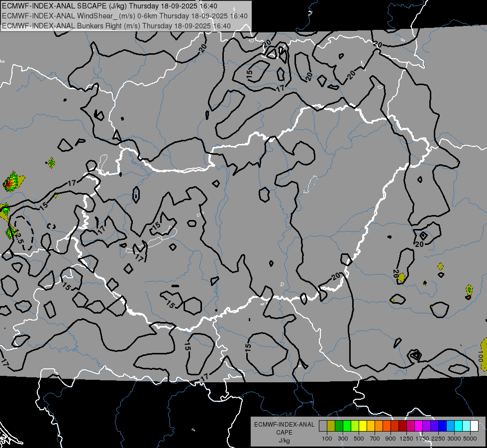
Task: Choose the magenta legend swatch near 1750
Action: tap(418, 426)
